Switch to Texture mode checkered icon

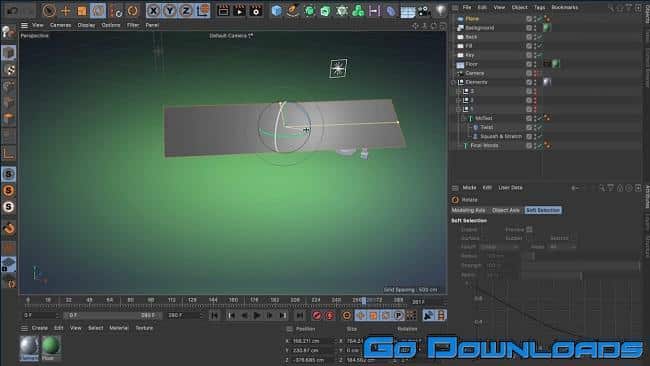point(9,70)
